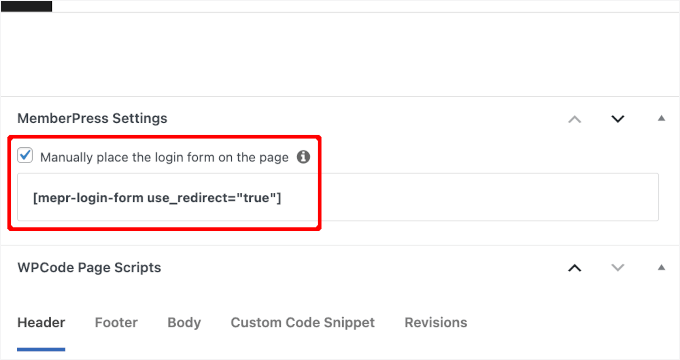The image size is (680, 360).
Task: Click the blank panel above MemberPress Settings
Action: click(x=340, y=54)
